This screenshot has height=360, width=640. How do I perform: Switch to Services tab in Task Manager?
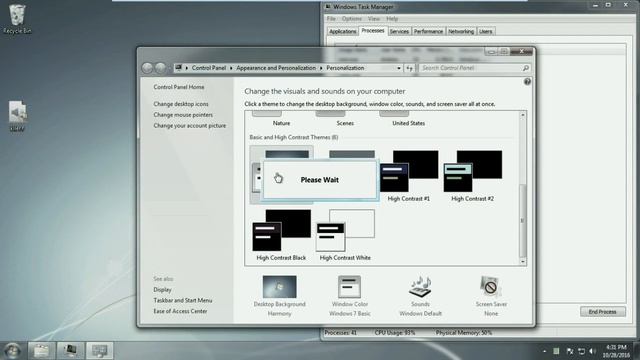pos(399,31)
